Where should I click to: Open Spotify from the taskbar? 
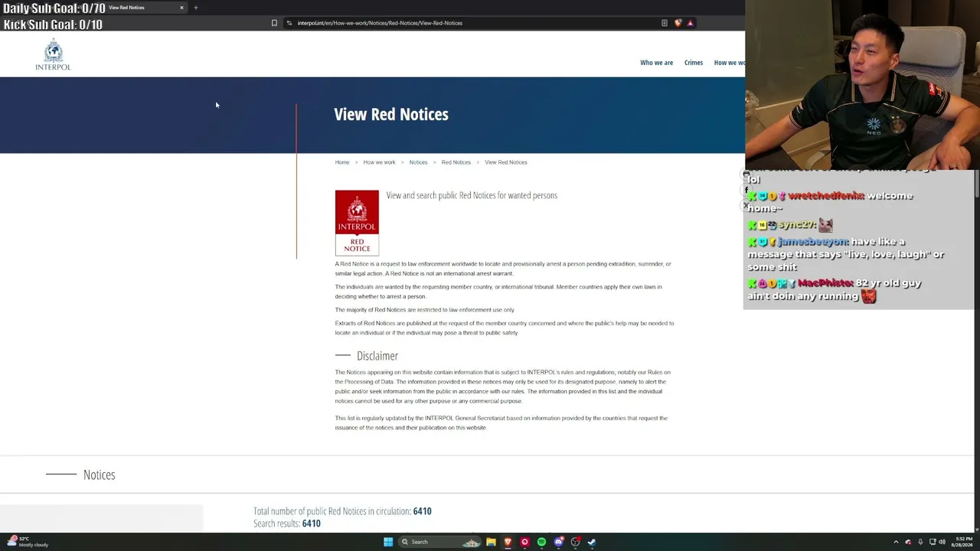pyautogui.click(x=541, y=542)
